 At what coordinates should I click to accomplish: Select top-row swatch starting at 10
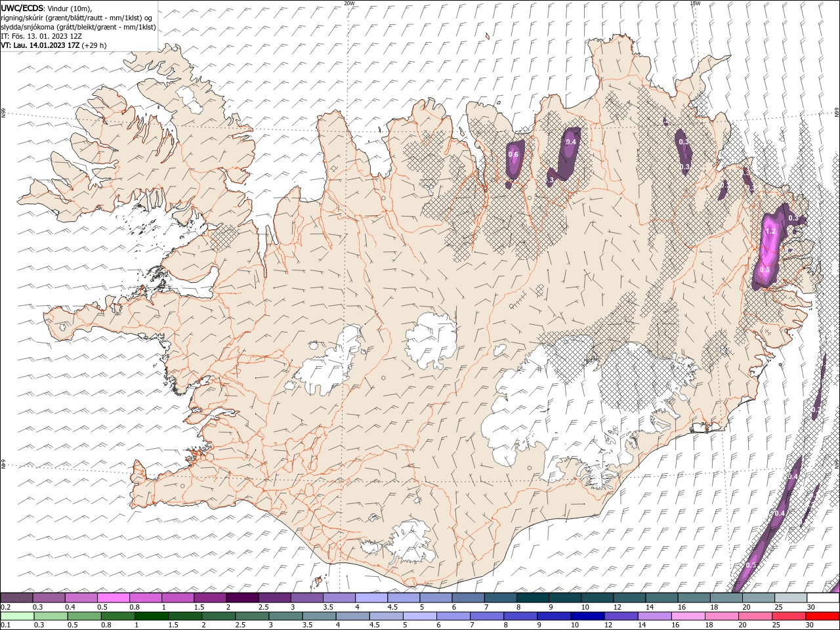tap(597, 598)
